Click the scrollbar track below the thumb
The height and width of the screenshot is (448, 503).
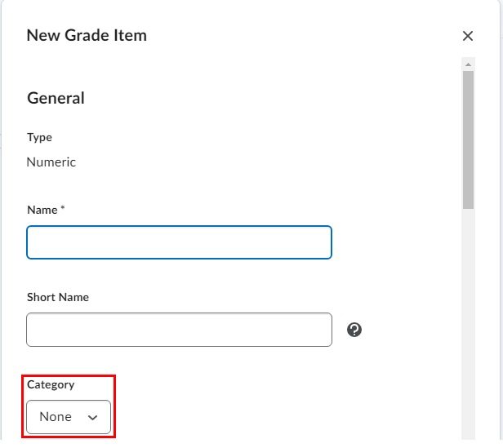[x=468, y=326]
